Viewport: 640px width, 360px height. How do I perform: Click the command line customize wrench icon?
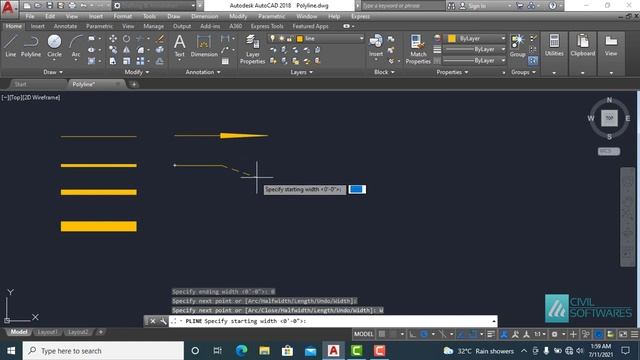coord(163,321)
